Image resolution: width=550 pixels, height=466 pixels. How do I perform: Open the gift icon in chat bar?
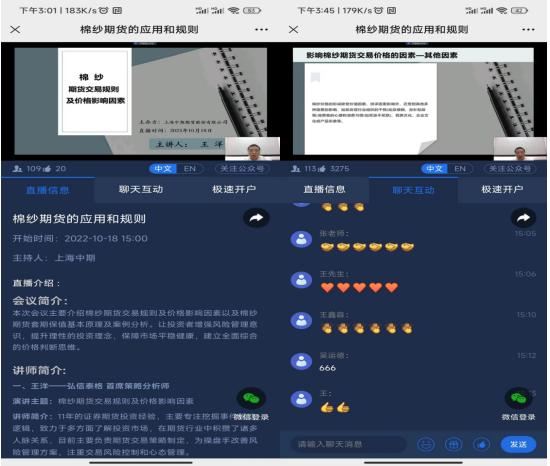click(x=454, y=445)
